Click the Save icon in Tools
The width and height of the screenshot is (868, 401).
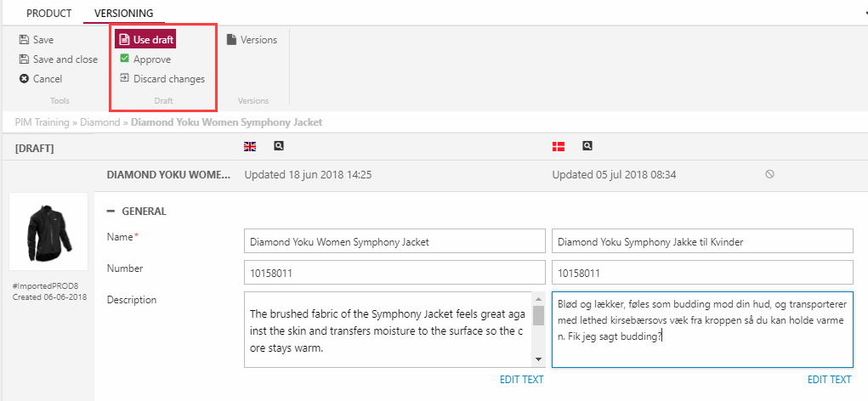(25, 40)
